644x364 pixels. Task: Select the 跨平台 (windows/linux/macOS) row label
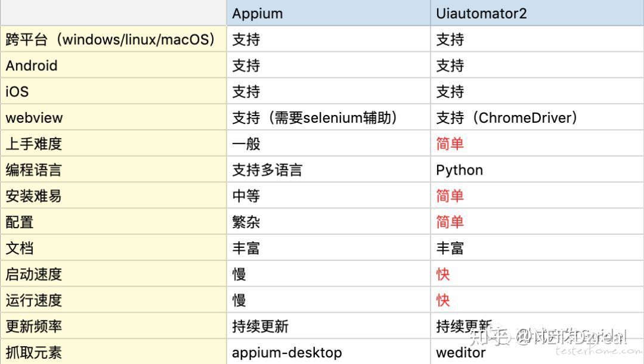coord(110,39)
